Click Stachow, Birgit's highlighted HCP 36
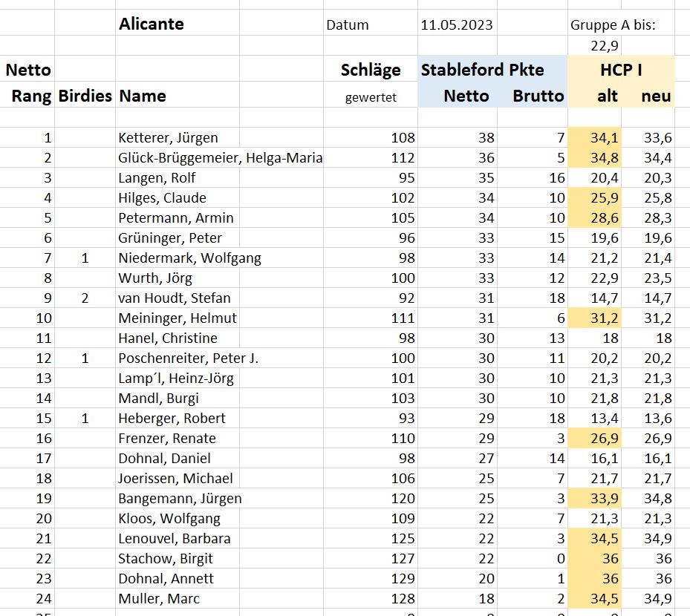 tap(594, 558)
